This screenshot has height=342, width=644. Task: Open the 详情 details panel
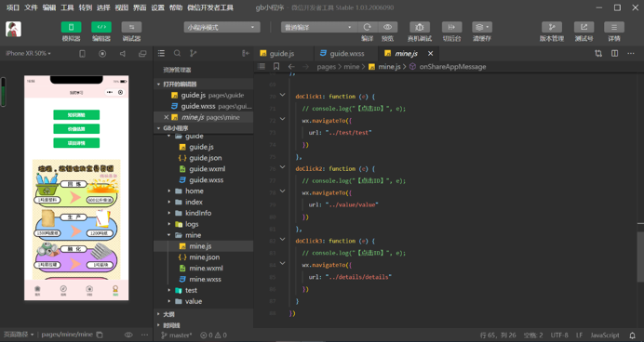[614, 27]
